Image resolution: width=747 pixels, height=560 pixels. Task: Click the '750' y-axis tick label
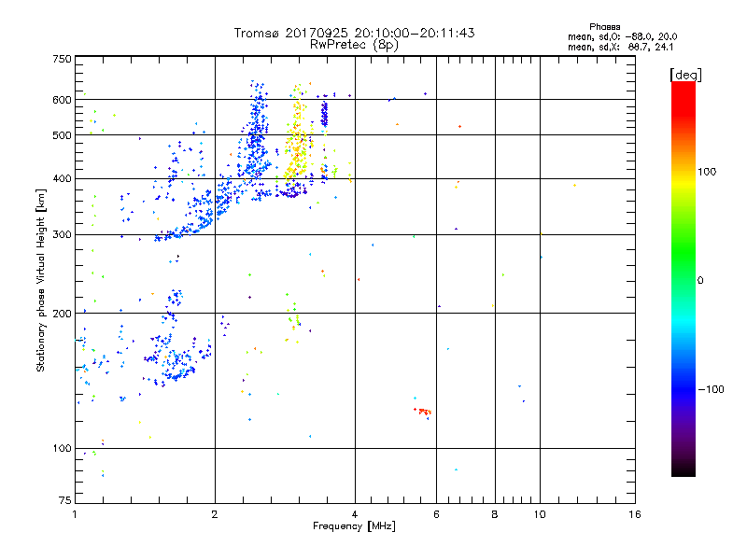[x=62, y=59]
